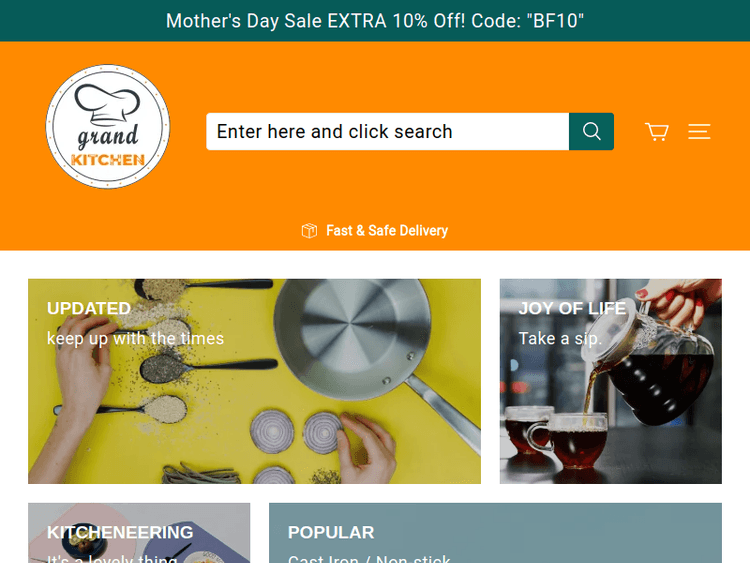This screenshot has height=563, width=750.
Task: Click the 'Take a sip.' caption
Action: (x=560, y=339)
